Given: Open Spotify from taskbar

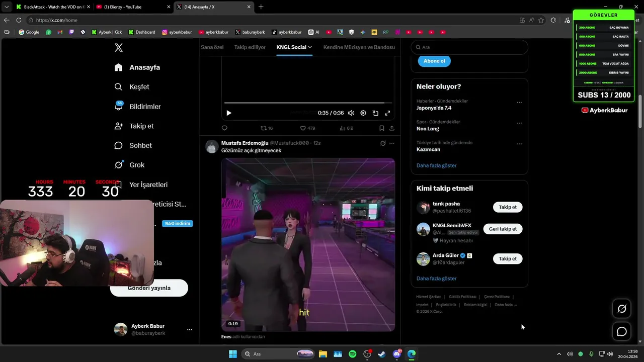Looking at the screenshot, I should click(353, 354).
